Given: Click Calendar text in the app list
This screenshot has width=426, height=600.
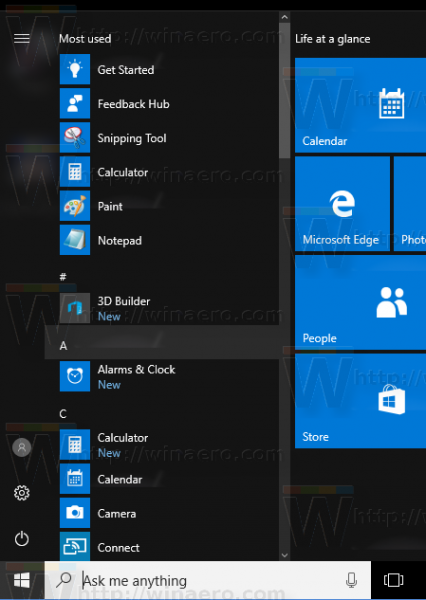Looking at the screenshot, I should pos(120,479).
